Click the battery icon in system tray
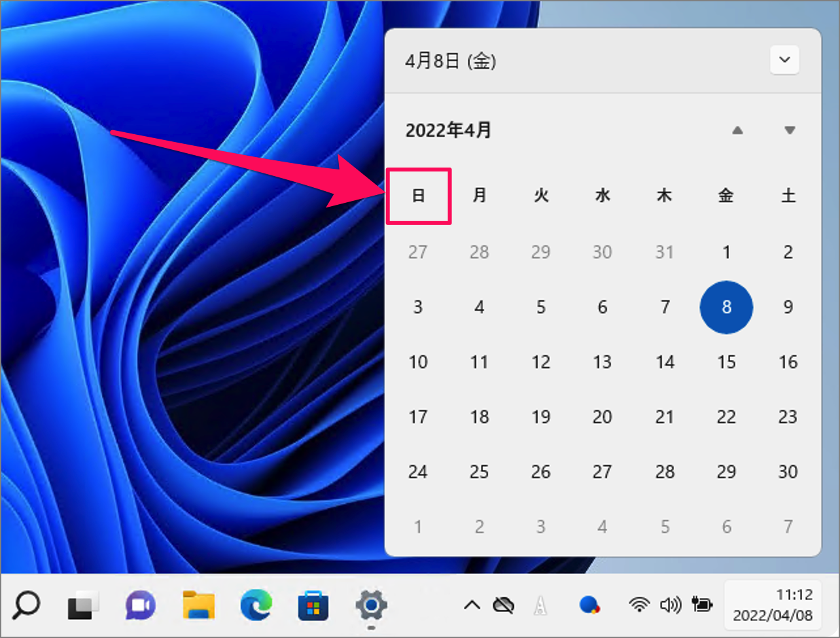Screen dimensions: 840x638 click(x=702, y=605)
